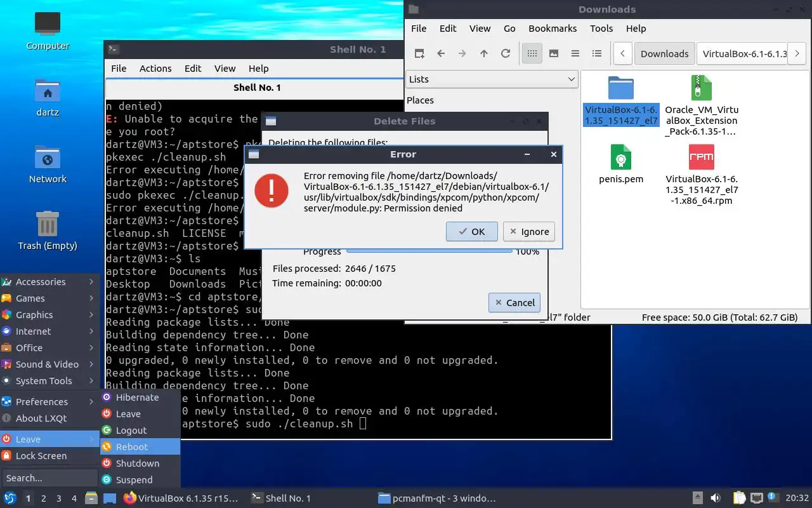Open dartz home folder desktop icon

click(x=48, y=98)
